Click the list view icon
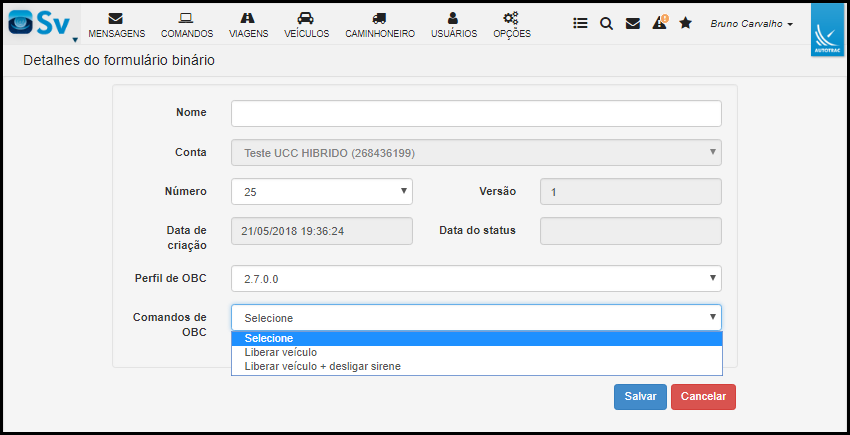Viewport: 850px width, 435px height. [x=580, y=23]
